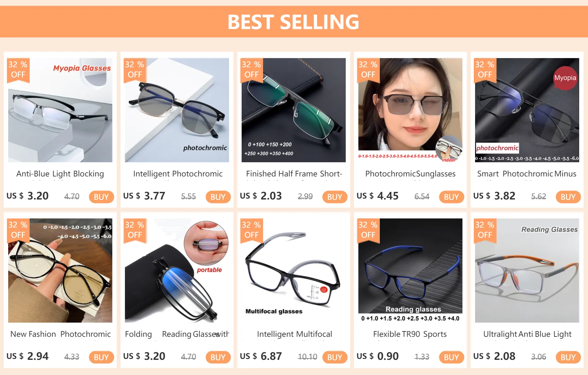This screenshot has height=375, width=588.
Task: Click BUY for the Flexible TR90 Sports glasses
Action: click(x=451, y=357)
